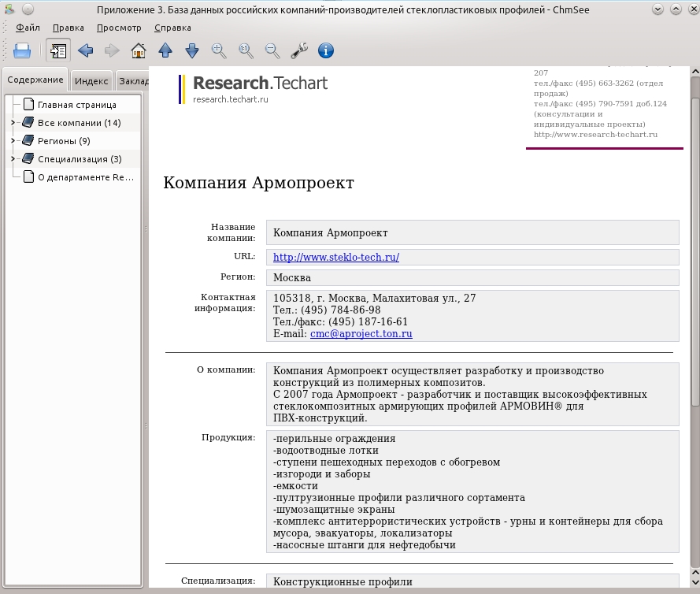Switch to the Закладки tab
This screenshot has width=700, height=594.
click(x=132, y=81)
